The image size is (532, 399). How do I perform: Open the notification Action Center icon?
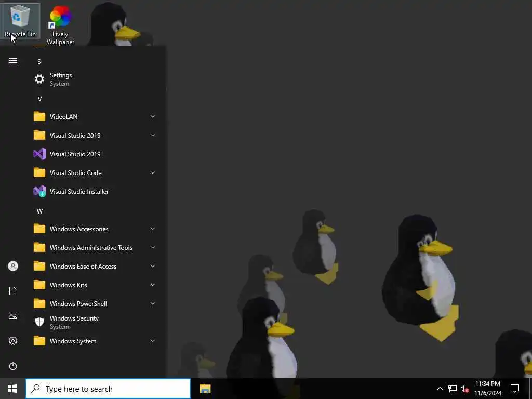click(515, 389)
